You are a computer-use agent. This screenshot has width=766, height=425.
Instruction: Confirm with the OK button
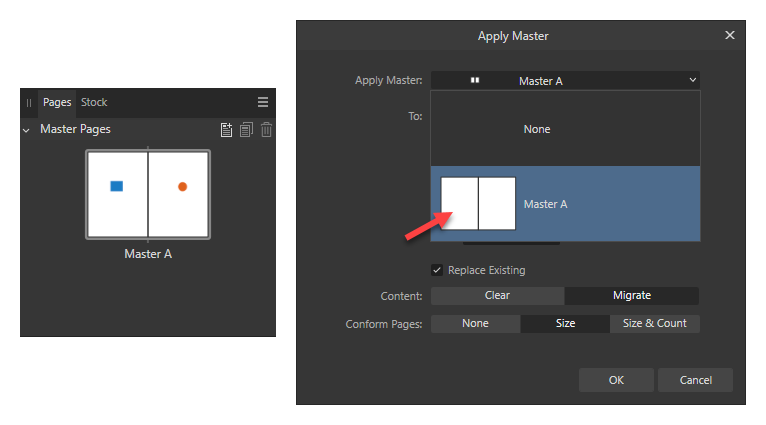tap(616, 380)
